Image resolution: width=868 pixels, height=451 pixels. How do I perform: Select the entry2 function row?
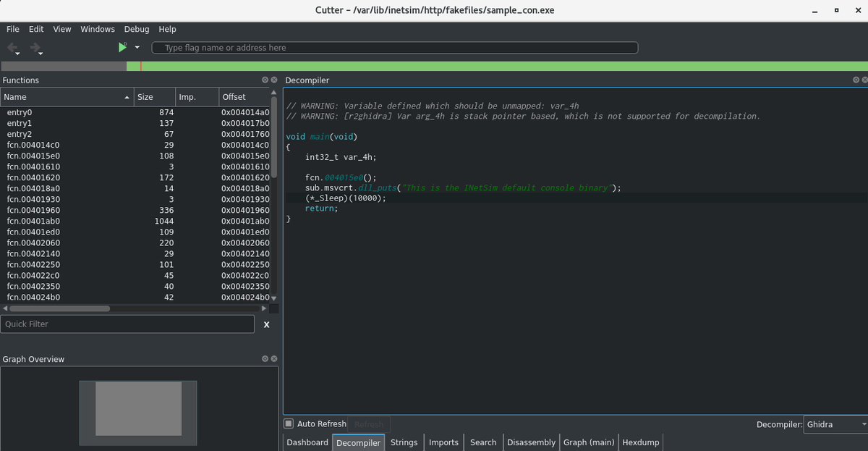135,134
